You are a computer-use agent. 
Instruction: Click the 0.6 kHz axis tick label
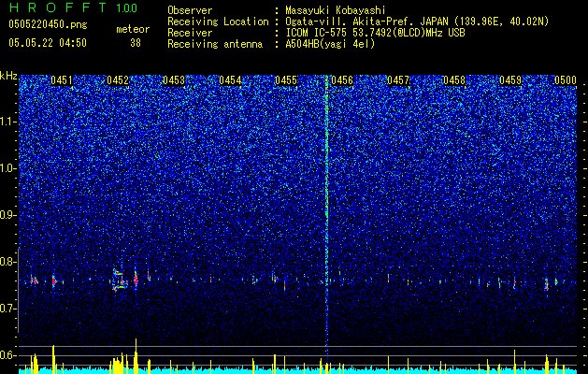[x=8, y=355]
